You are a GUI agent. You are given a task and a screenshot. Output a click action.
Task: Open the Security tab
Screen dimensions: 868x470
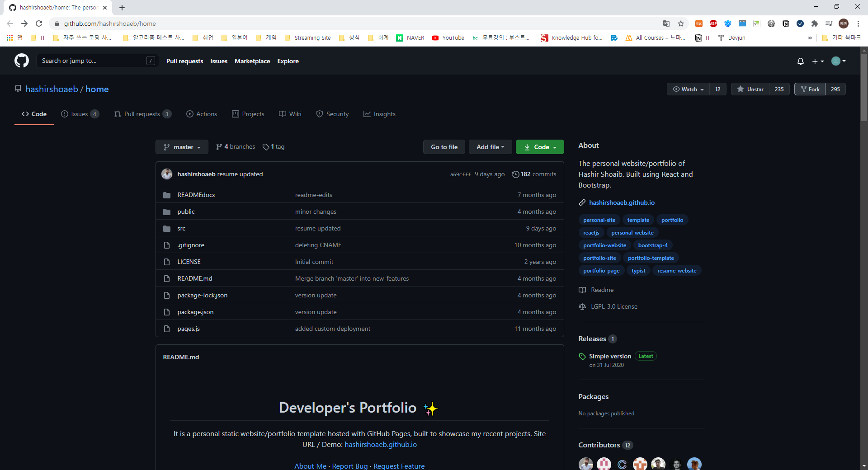point(332,114)
